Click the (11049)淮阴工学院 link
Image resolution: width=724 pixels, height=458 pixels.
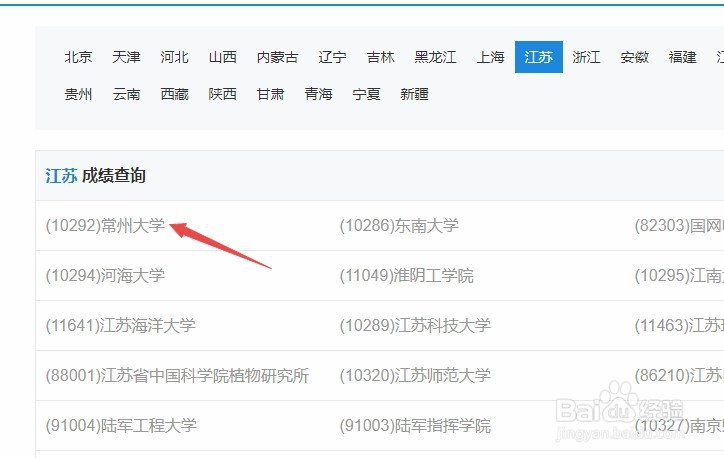(x=407, y=276)
